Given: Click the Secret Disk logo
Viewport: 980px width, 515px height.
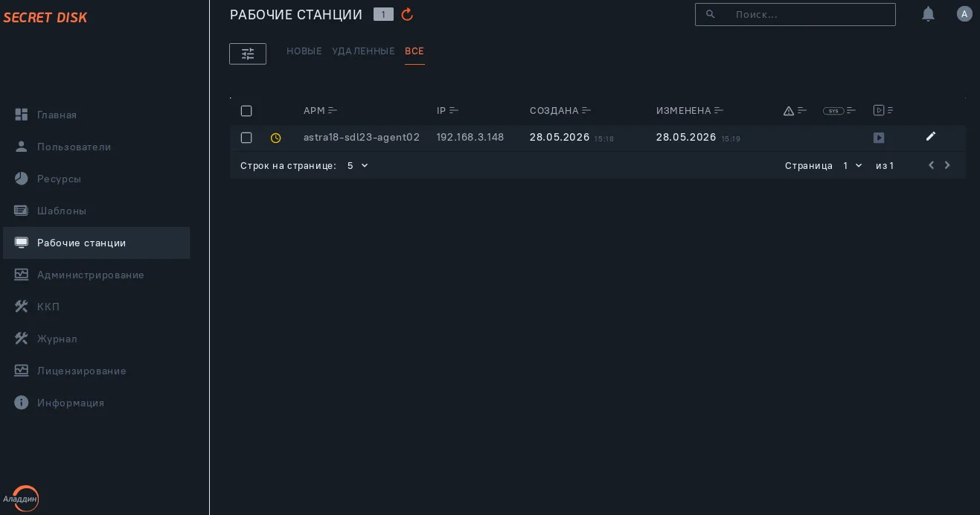Looking at the screenshot, I should (45, 17).
